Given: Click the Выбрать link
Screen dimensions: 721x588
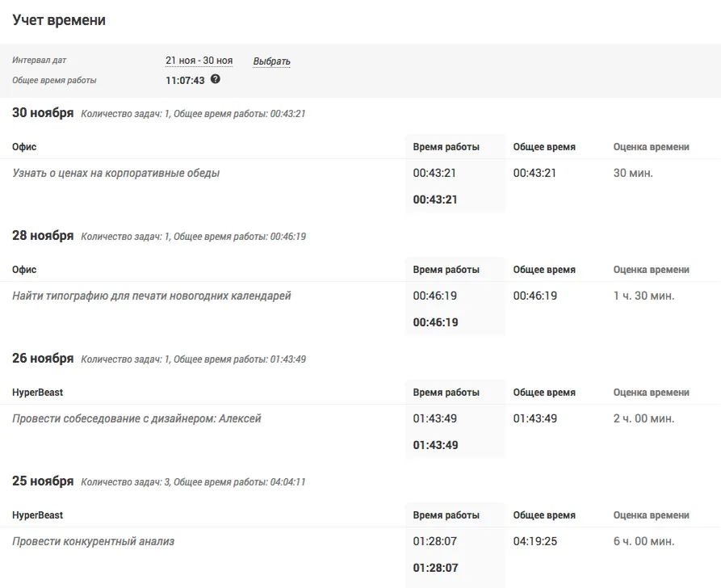Looking at the screenshot, I should (x=271, y=61).
